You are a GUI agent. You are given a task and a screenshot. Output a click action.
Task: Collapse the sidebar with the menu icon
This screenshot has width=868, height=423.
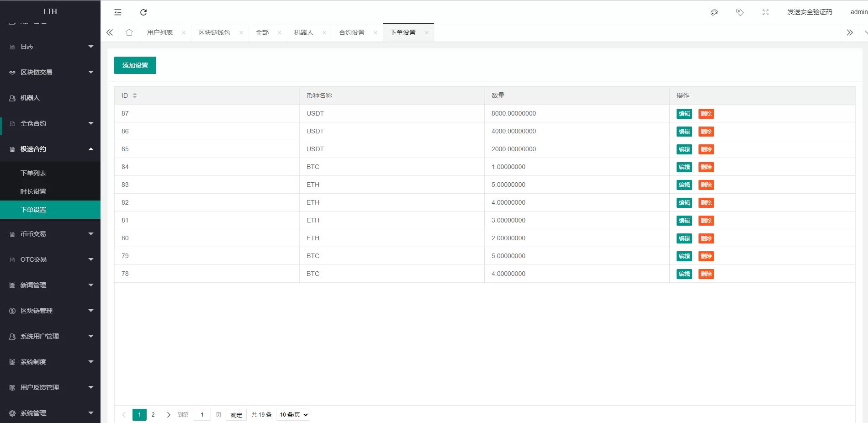pos(118,12)
